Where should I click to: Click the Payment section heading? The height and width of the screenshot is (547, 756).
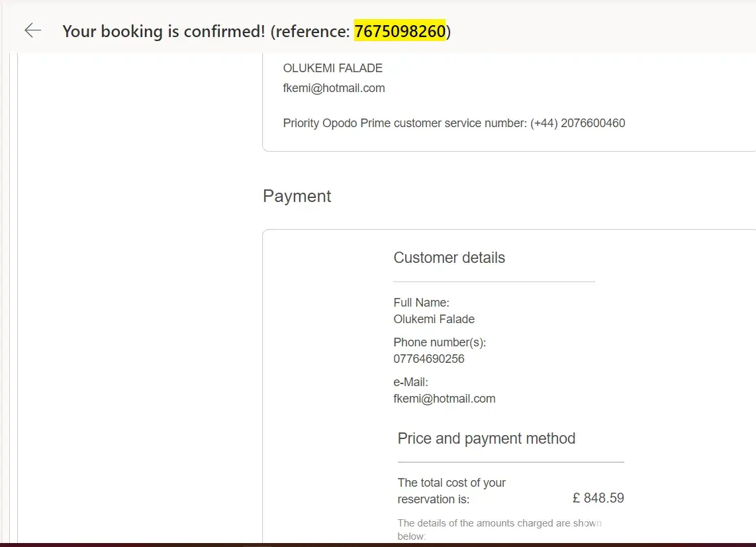pyautogui.click(x=297, y=196)
